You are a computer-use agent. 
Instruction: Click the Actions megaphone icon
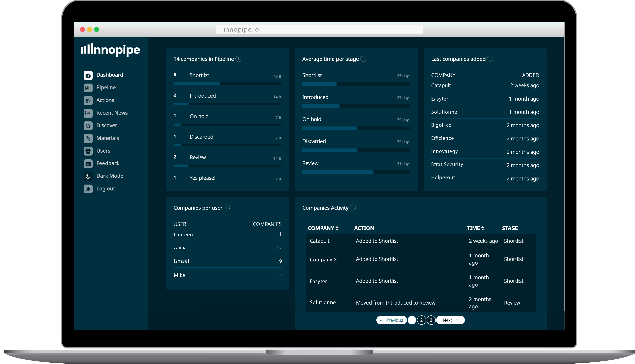(88, 100)
